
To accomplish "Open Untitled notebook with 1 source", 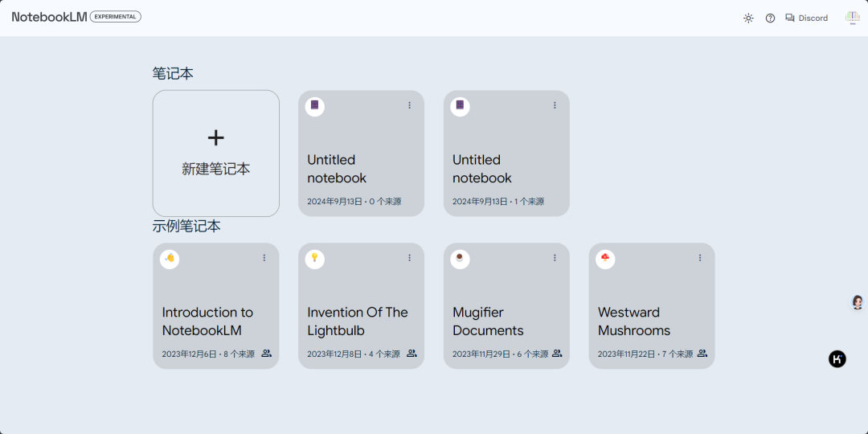I will [506, 169].
